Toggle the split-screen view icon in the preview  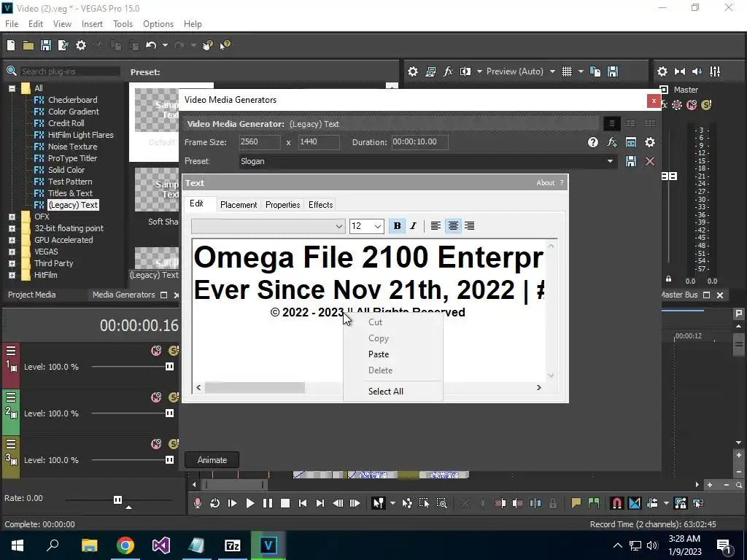(x=465, y=71)
